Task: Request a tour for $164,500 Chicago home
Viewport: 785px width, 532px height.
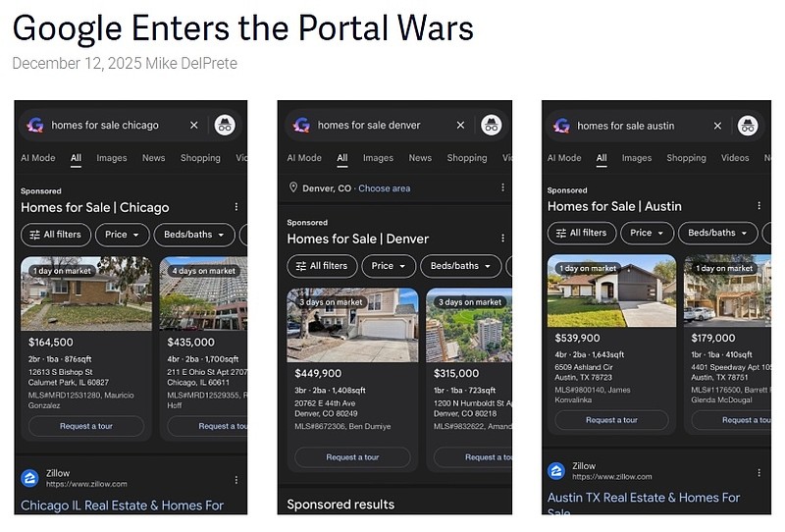Action: click(x=86, y=426)
